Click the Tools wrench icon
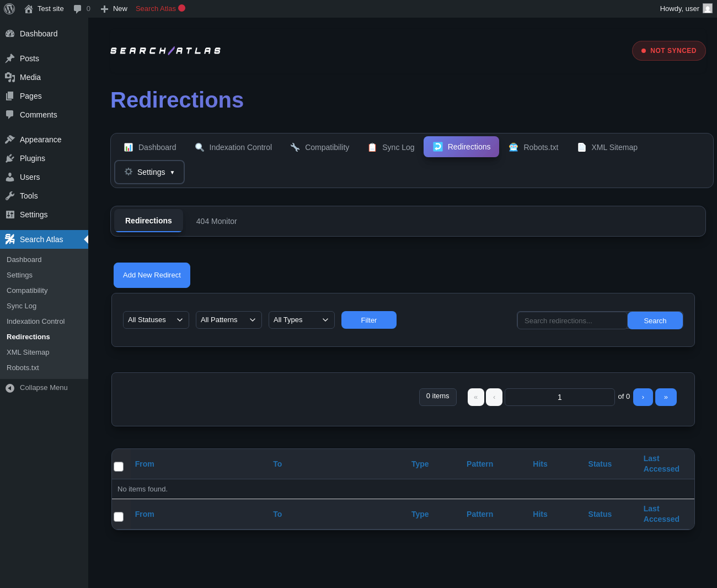 click(x=10, y=196)
